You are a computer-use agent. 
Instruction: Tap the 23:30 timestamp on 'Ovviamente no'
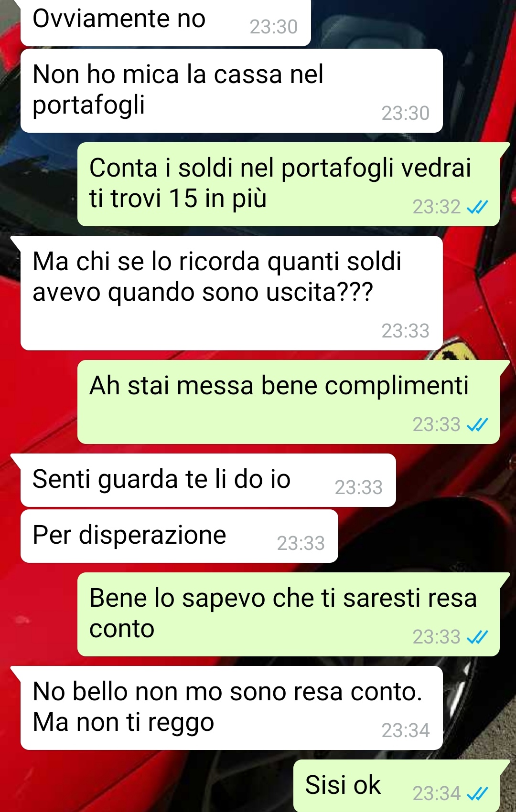(x=274, y=27)
